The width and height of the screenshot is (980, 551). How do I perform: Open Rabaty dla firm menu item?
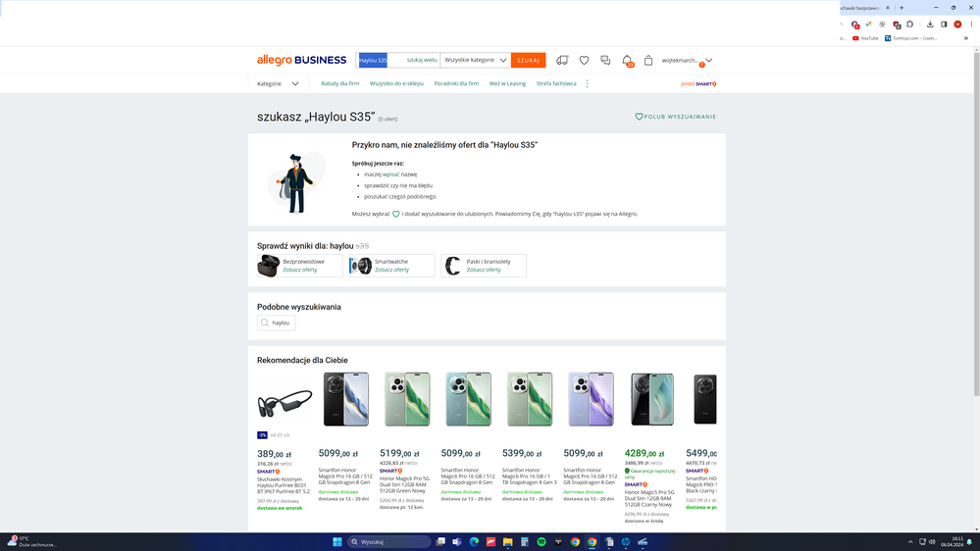[340, 83]
